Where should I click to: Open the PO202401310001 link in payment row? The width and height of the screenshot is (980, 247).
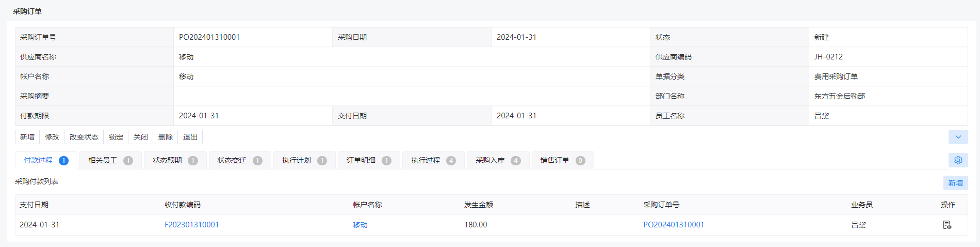click(674, 225)
